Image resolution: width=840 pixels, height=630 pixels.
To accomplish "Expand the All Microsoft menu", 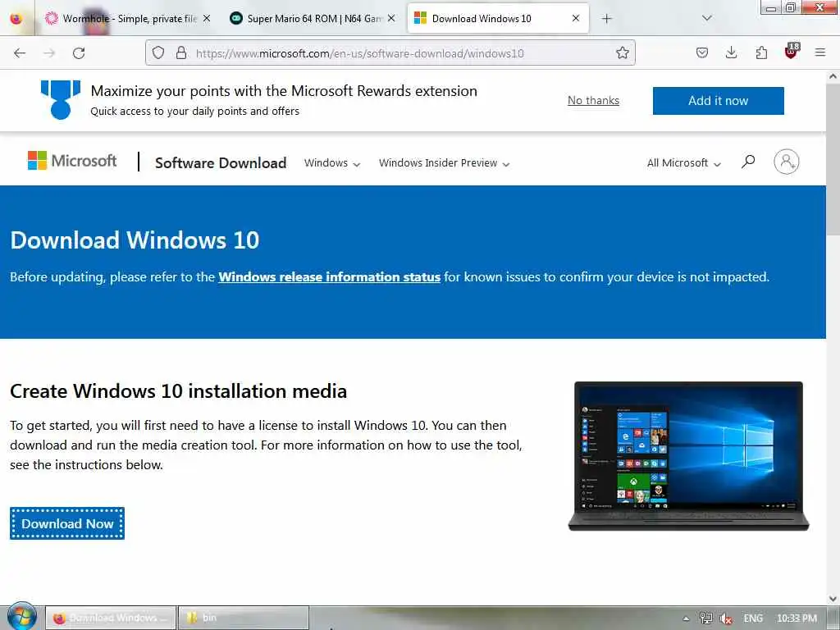I will [x=683, y=163].
